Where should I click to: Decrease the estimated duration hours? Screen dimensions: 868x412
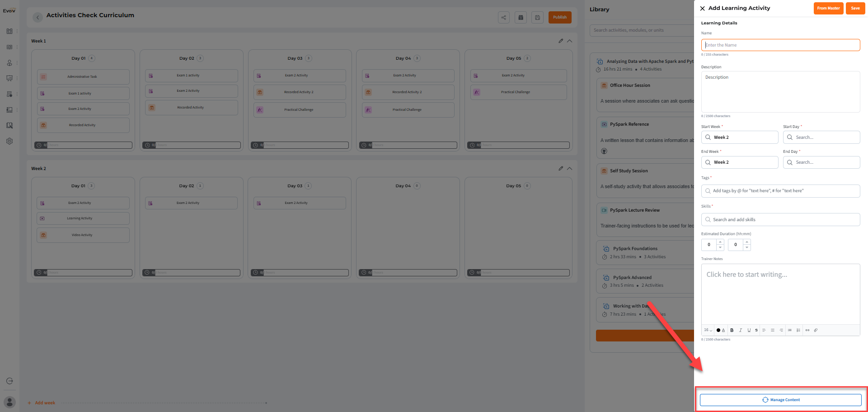[x=720, y=247]
